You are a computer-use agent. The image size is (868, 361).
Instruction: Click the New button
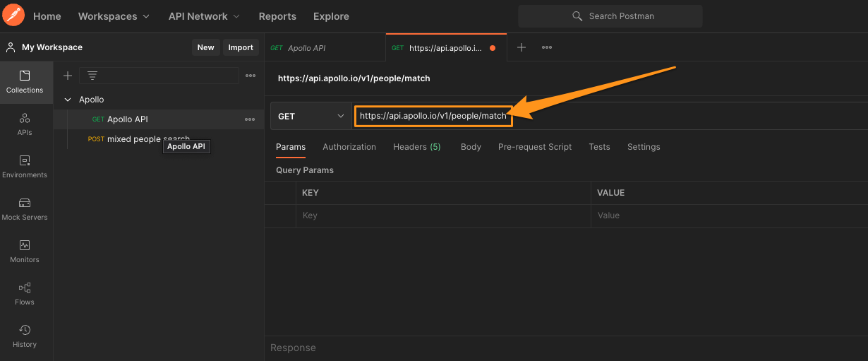[x=205, y=47]
